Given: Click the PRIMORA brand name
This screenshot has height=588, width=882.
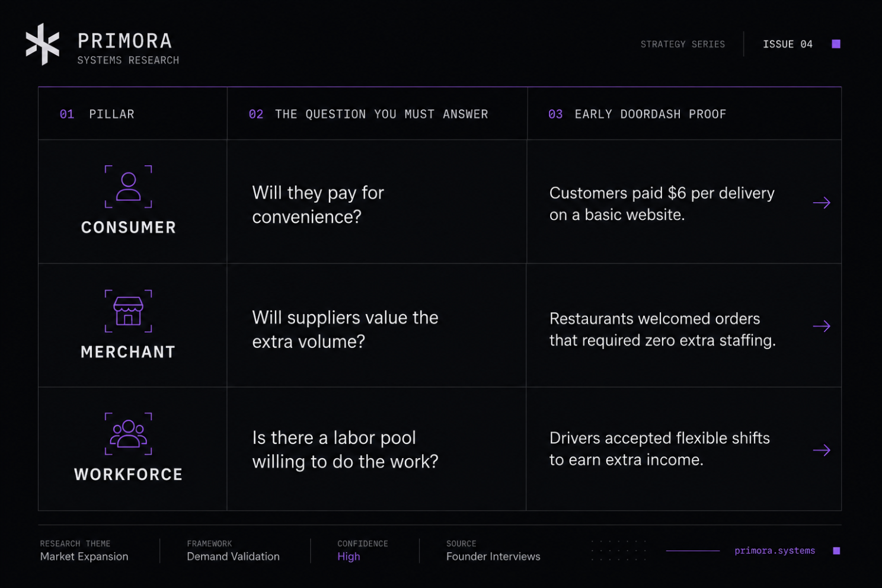Looking at the screenshot, I should tap(125, 41).
